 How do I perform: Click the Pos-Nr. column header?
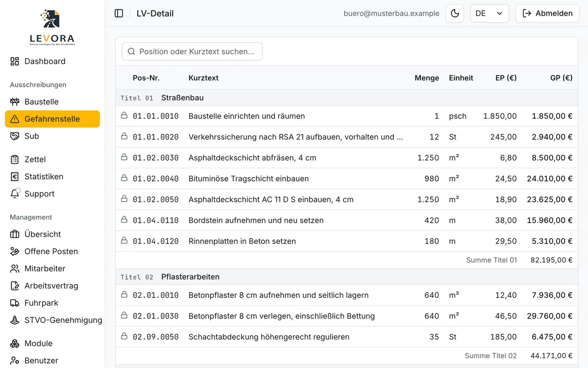[x=146, y=78]
